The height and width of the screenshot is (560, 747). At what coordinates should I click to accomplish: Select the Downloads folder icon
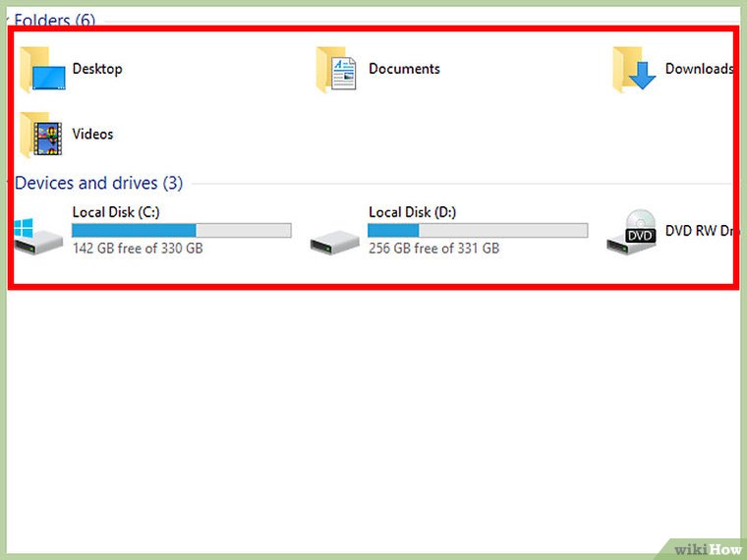click(x=634, y=71)
